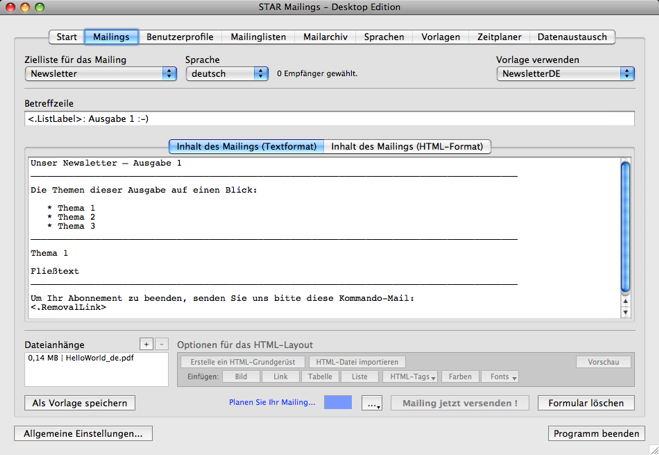The height and width of the screenshot is (455, 659).
Task: Switch to the Start tab
Action: [x=67, y=37]
